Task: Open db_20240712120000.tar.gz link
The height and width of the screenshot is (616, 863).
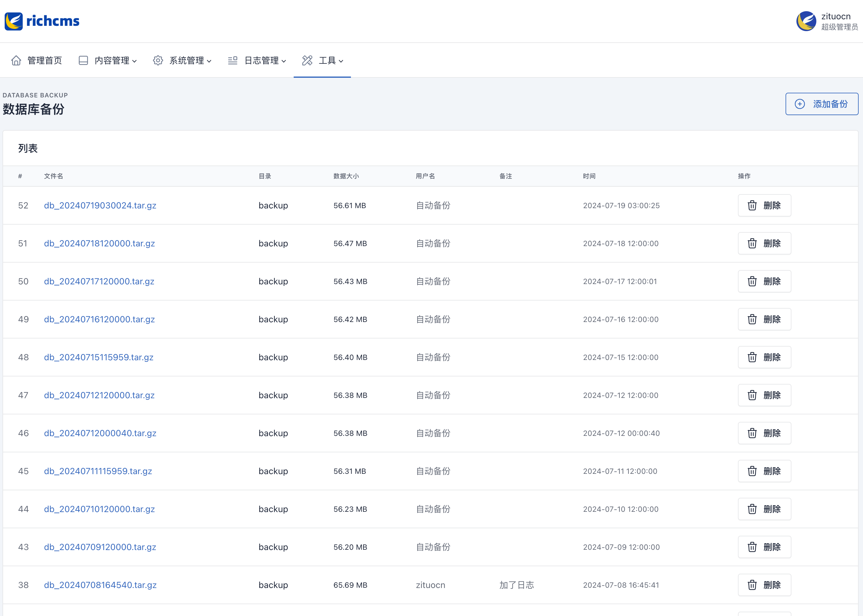Action: pos(99,395)
